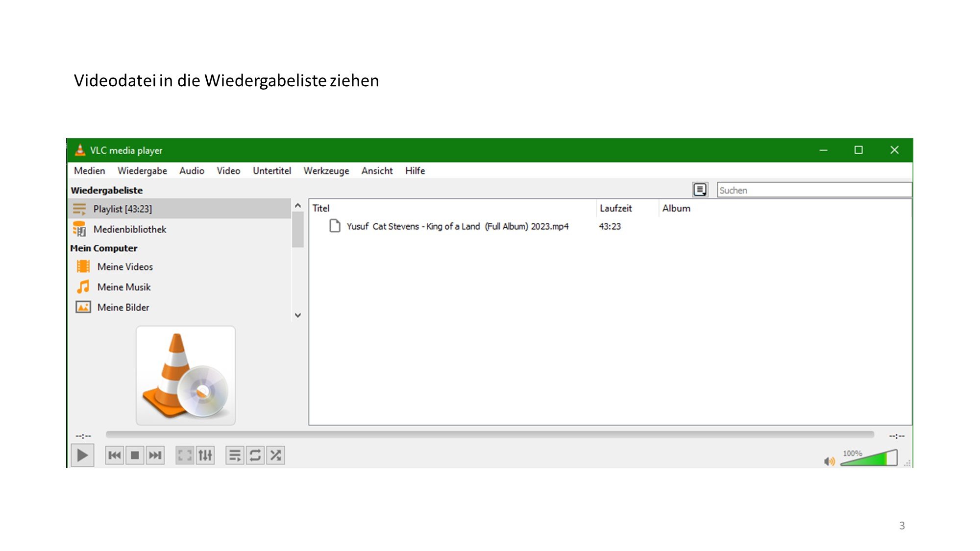
Task: Open the Werkzeuge menu
Action: (326, 170)
